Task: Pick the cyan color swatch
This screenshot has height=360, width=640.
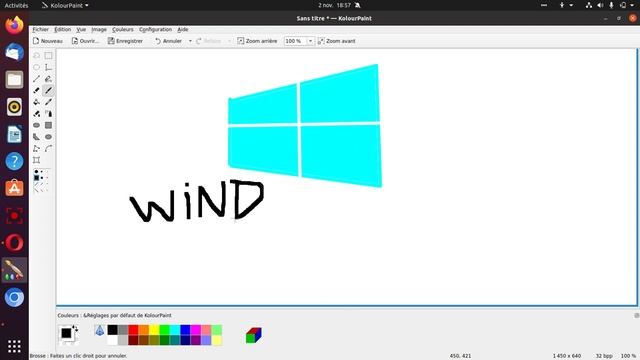Action: [175, 330]
